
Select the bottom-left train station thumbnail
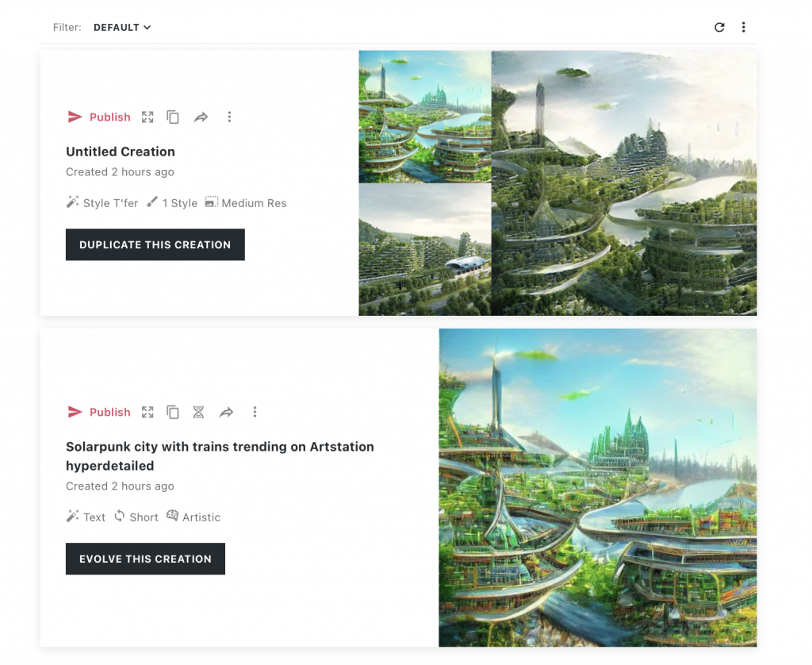(425, 250)
